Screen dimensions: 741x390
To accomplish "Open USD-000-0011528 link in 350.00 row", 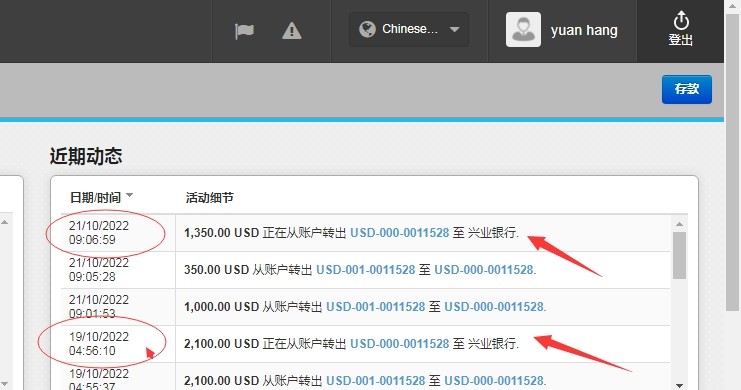I will click(484, 269).
